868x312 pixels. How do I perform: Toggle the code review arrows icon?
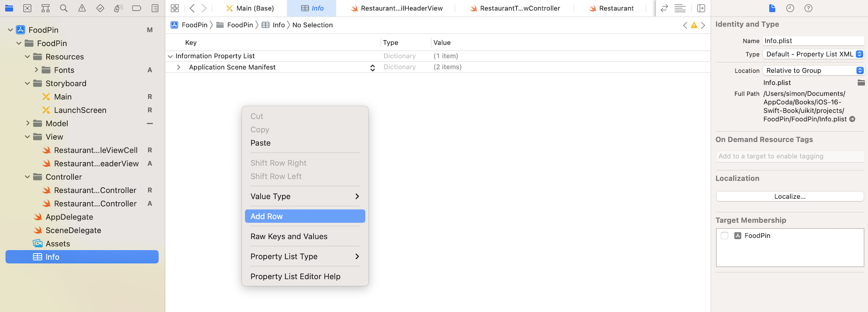point(664,8)
